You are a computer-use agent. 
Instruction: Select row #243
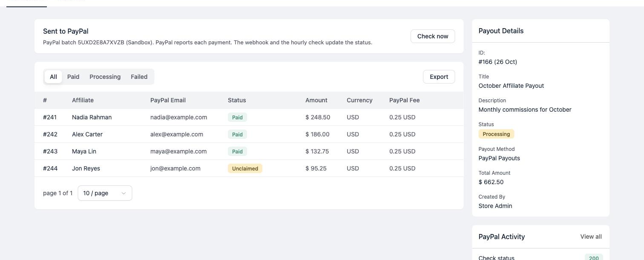click(249, 151)
